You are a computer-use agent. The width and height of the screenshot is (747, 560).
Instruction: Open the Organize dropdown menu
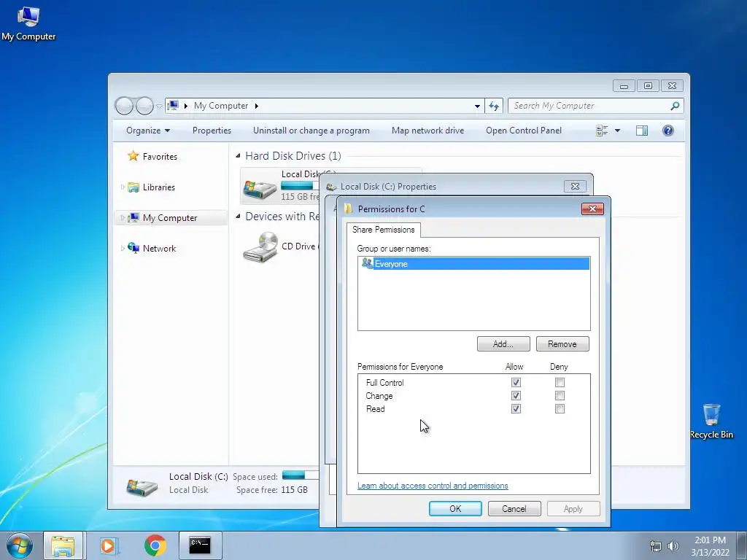pyautogui.click(x=147, y=131)
